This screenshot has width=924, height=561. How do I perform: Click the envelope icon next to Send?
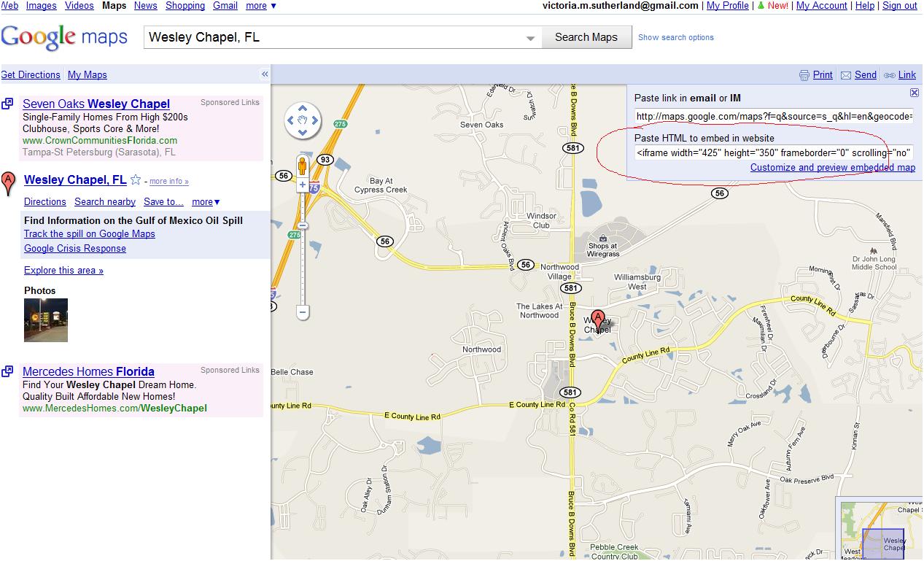point(846,75)
